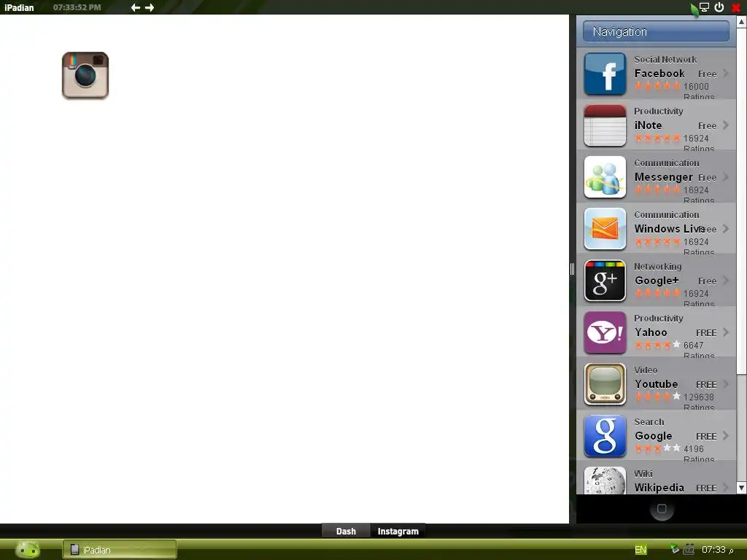The width and height of the screenshot is (747, 560).
Task: Click the 129638 ratings count
Action: pos(698,397)
